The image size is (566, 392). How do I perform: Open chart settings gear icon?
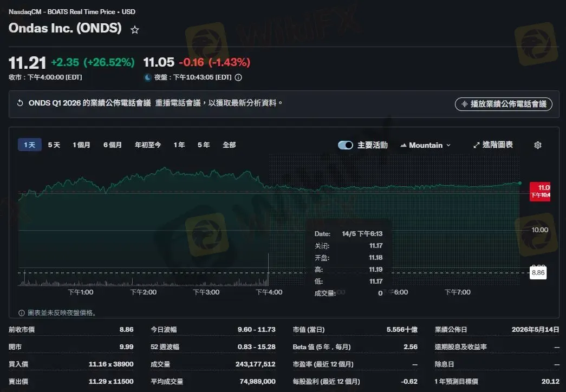tap(537, 145)
